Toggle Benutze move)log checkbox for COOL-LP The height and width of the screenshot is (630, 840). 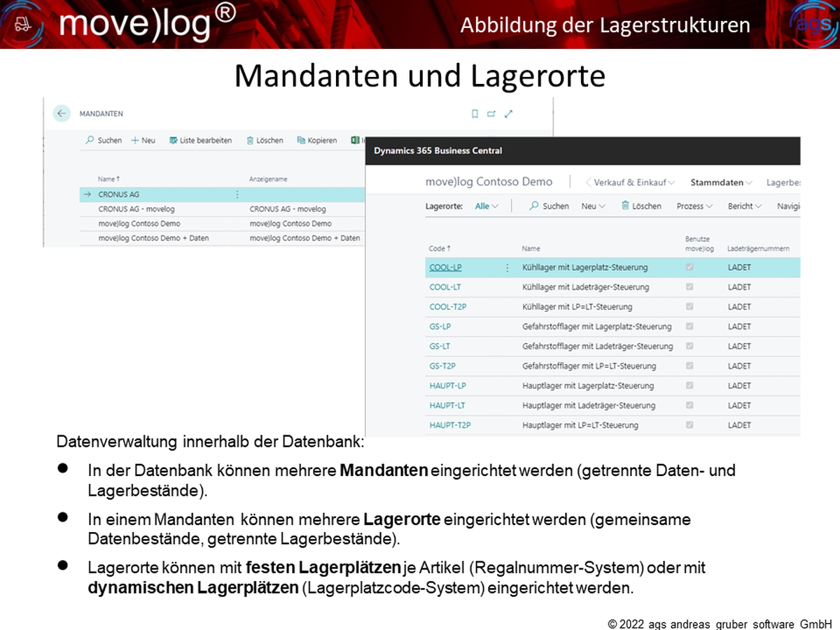click(x=689, y=267)
